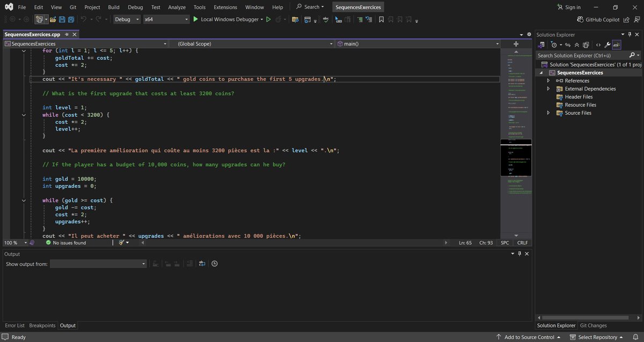
Task: Toggle Preview Selected Items in Solution Explorer
Action: (x=616, y=45)
